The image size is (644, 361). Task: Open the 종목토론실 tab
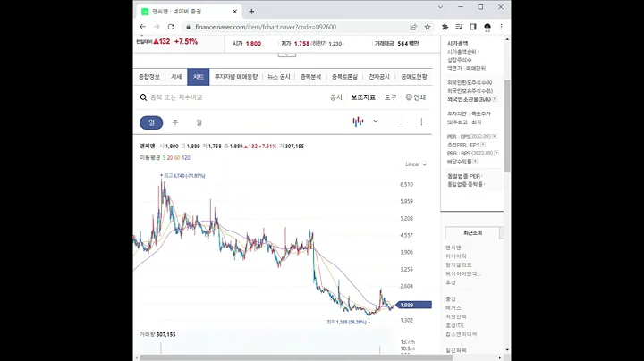coord(344,77)
